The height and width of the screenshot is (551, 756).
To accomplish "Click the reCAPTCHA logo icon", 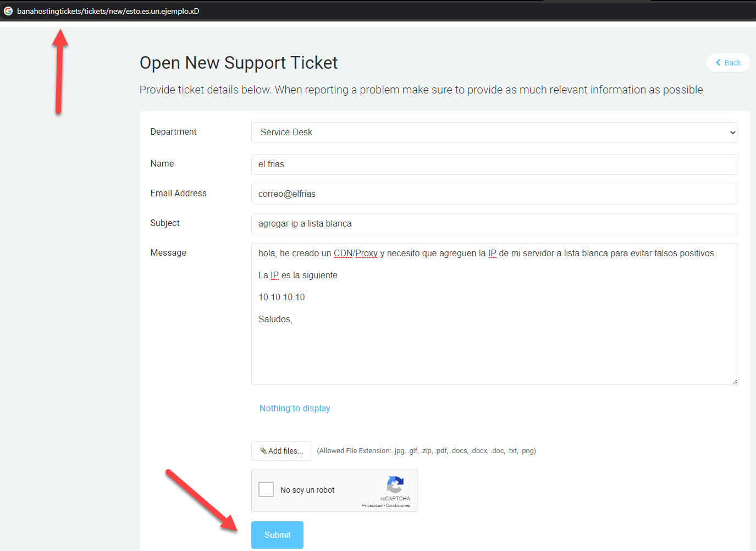I will (x=395, y=484).
